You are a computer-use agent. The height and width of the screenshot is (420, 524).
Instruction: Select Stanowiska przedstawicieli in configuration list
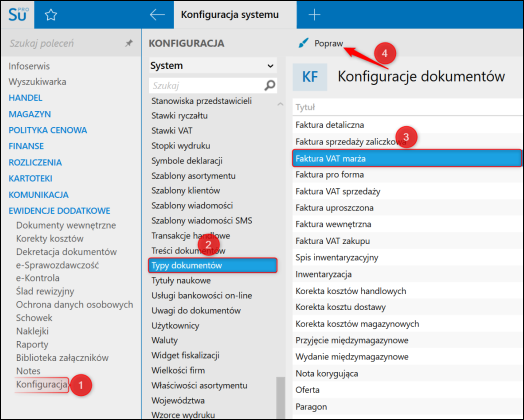coord(202,101)
